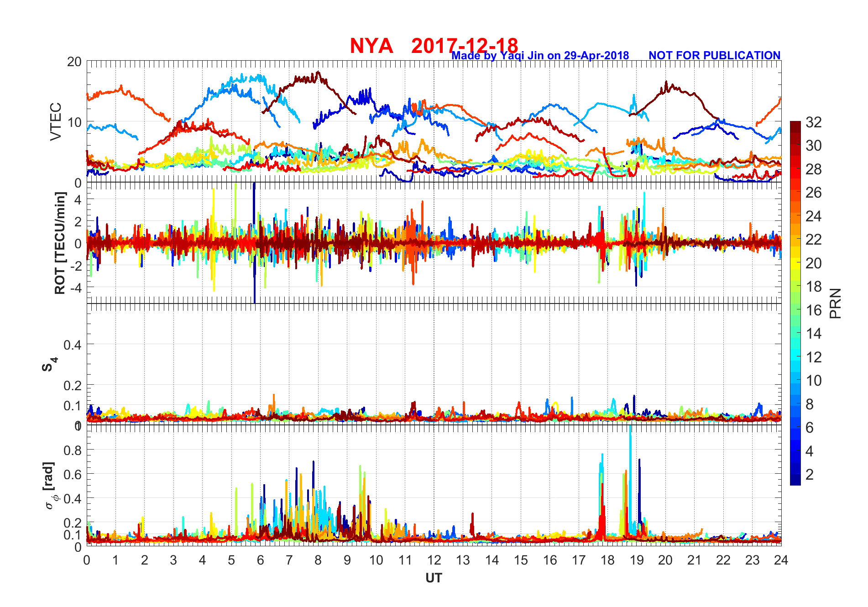868x607 pixels.
Task: Click the "NOT FOR PUBLICATION" notice
Action: pos(715,55)
